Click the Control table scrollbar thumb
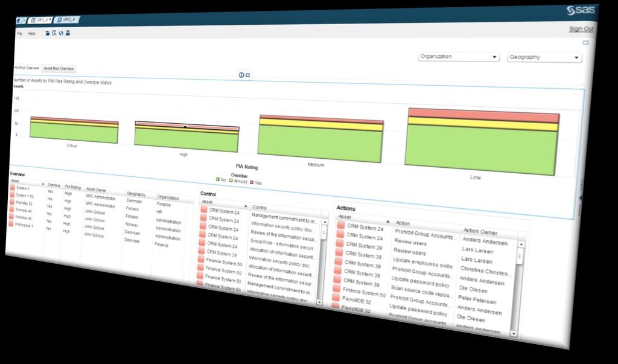 click(x=324, y=232)
